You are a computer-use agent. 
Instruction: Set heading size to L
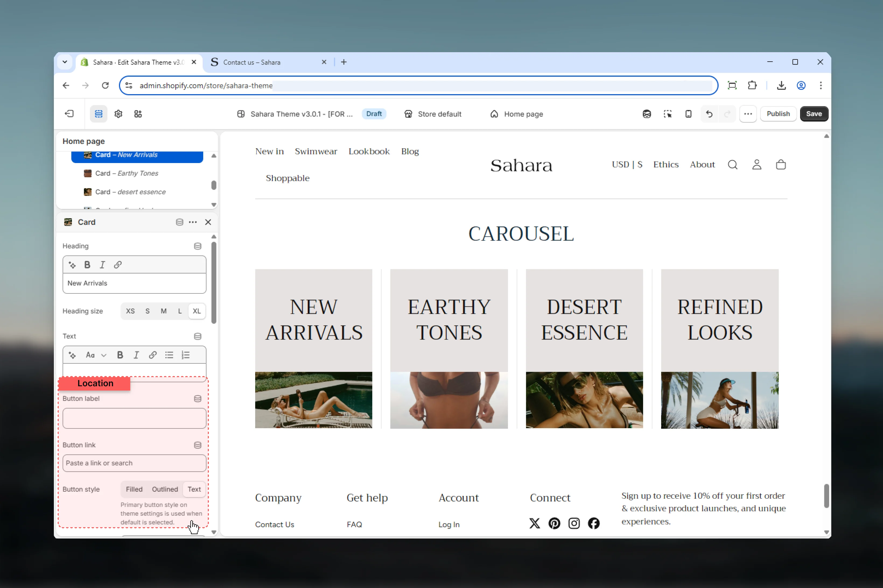[180, 311]
